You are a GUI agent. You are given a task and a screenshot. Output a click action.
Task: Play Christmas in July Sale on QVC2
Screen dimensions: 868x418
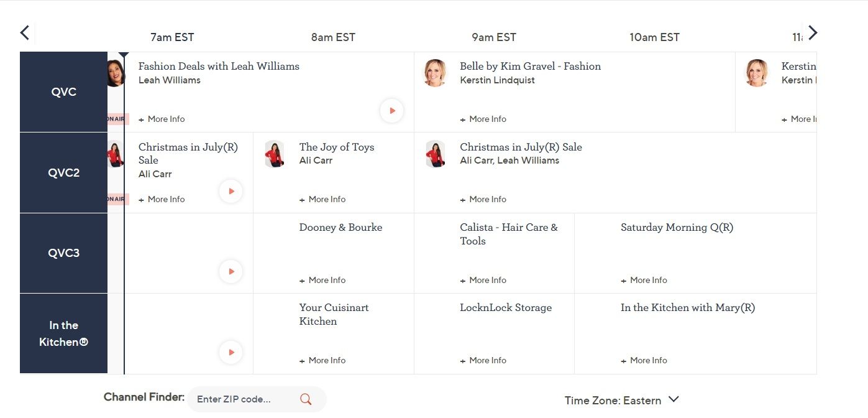231,191
